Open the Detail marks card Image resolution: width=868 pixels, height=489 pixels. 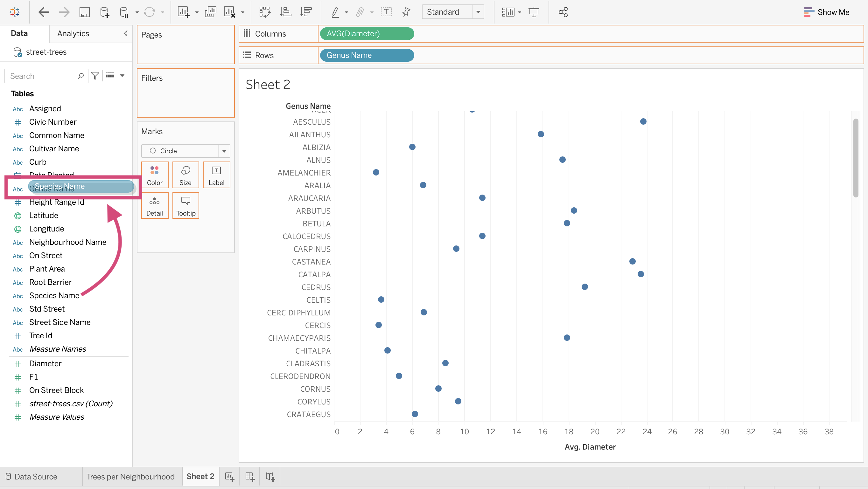pos(155,205)
